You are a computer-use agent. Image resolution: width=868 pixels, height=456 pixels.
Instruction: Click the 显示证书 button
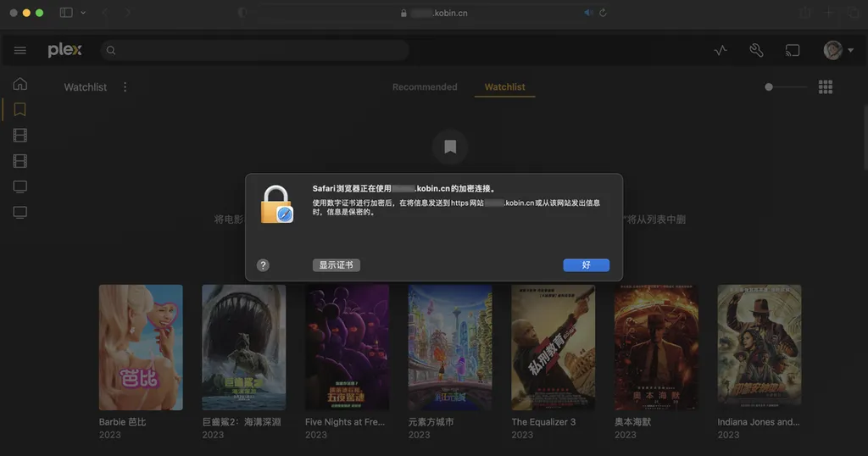click(336, 265)
